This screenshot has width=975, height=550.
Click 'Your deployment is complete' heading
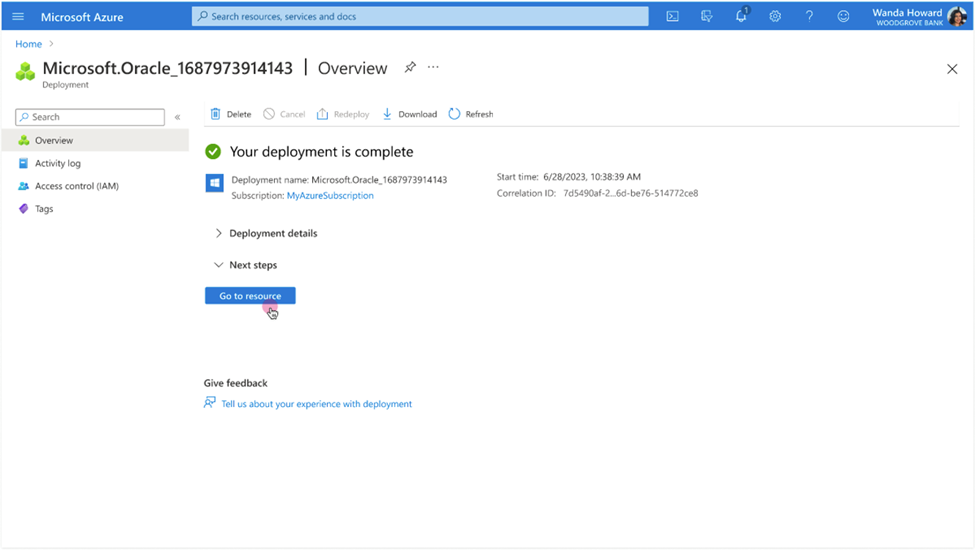tap(321, 152)
